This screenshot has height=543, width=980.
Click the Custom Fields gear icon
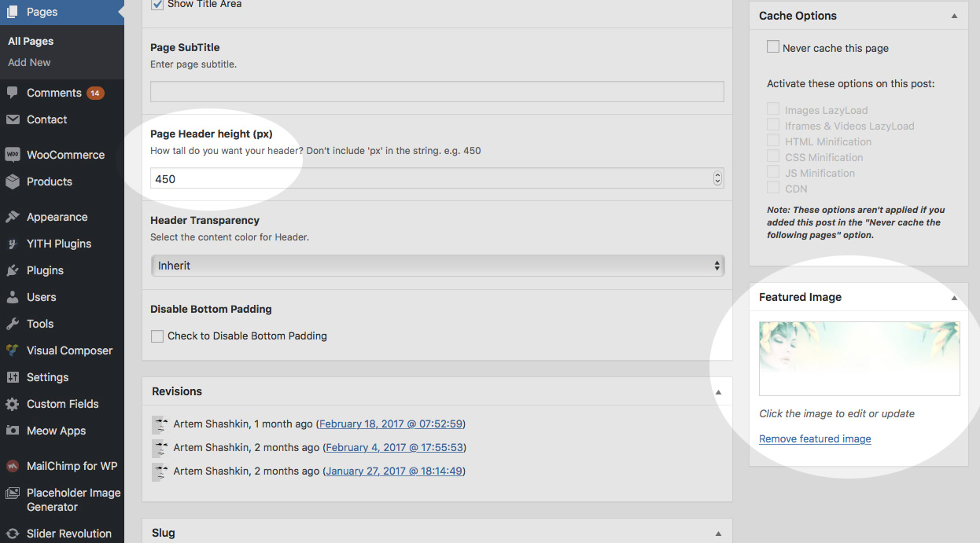coord(12,404)
